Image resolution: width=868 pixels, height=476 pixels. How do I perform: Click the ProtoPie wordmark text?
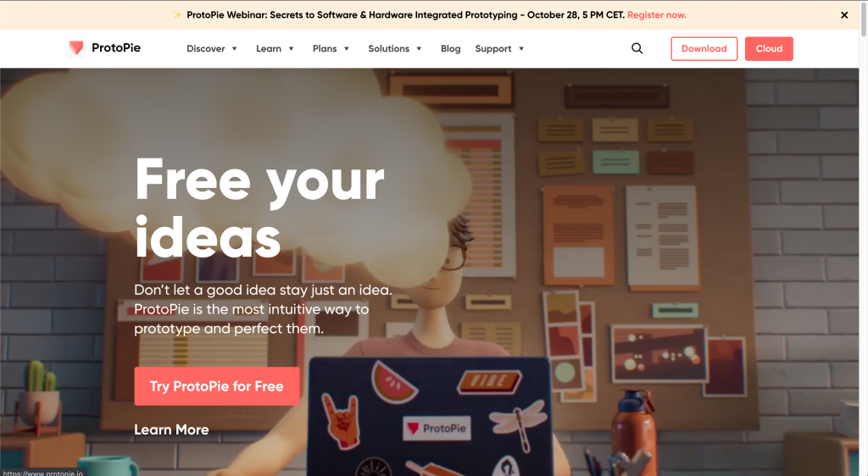coord(116,48)
